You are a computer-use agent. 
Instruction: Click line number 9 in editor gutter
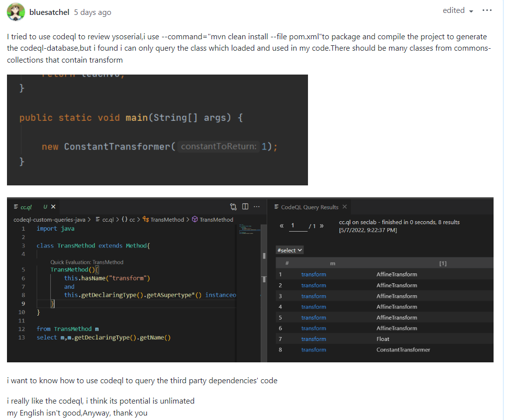23,304
